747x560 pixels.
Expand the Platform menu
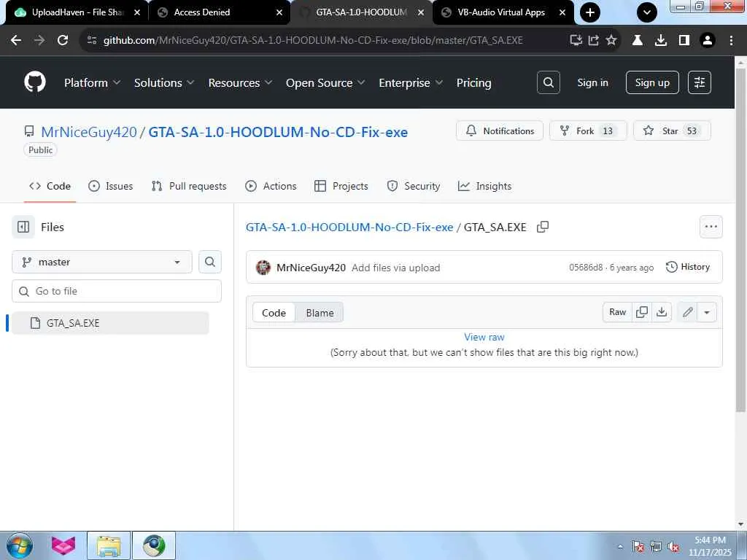[93, 83]
